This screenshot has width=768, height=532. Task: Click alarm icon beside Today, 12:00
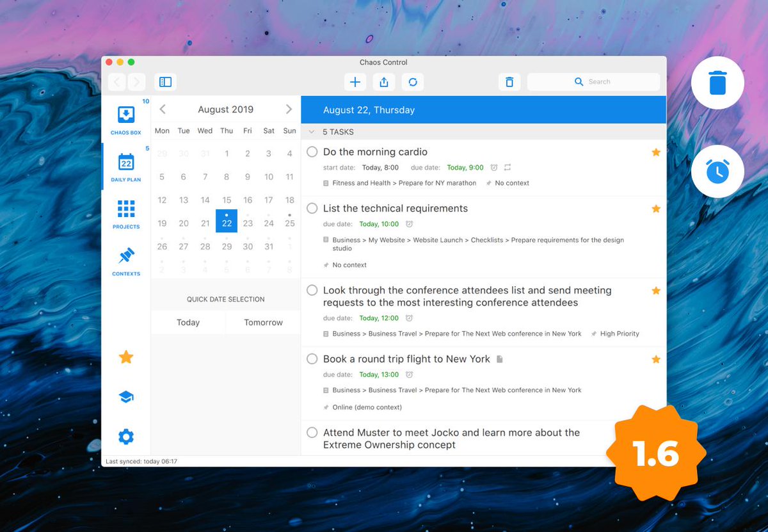pyautogui.click(x=409, y=318)
